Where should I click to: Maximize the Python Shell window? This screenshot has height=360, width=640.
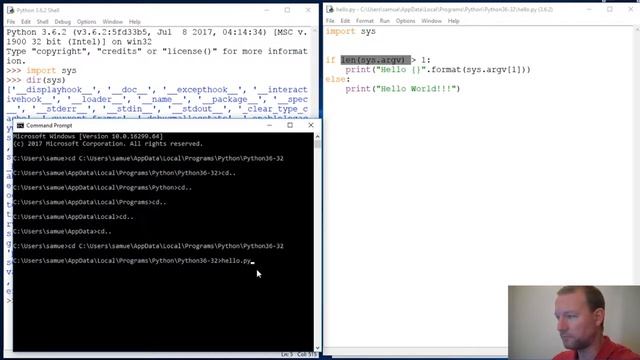point(287,10)
